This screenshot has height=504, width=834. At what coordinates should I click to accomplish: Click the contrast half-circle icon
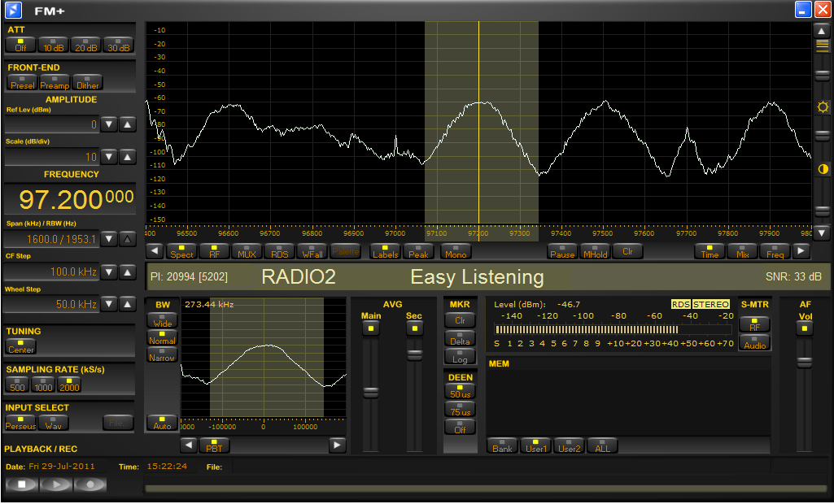pos(823,169)
